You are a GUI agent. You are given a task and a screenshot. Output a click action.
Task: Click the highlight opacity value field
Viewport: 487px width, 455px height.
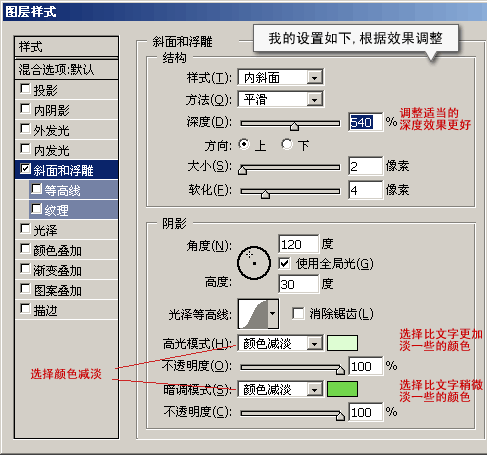(365, 366)
